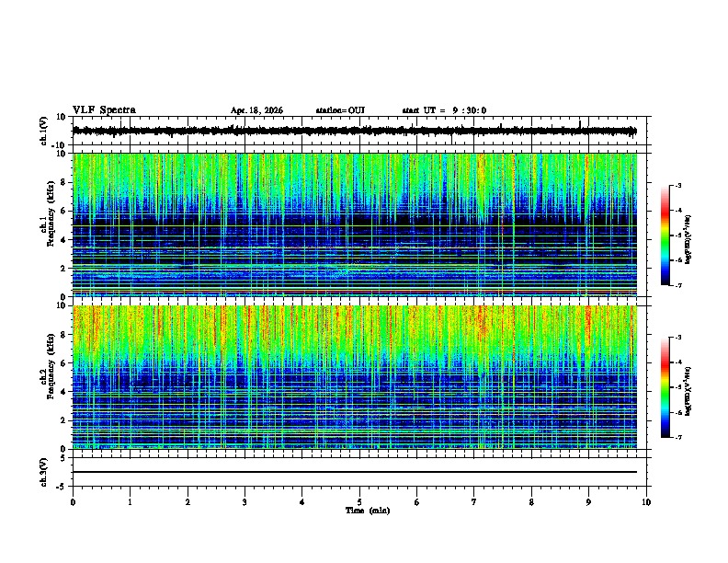Viewport: 728px width, 563px height.
Task: Click the ch.1 spectrogram color scale bar
Action: click(x=665, y=236)
